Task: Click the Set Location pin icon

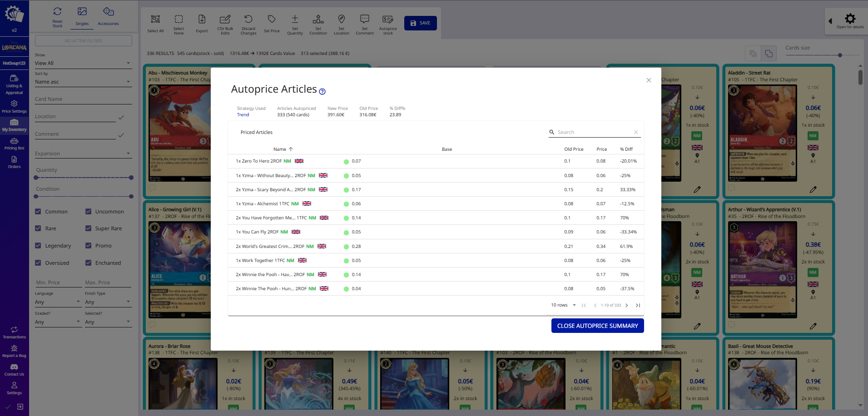Action: pyautogui.click(x=342, y=19)
